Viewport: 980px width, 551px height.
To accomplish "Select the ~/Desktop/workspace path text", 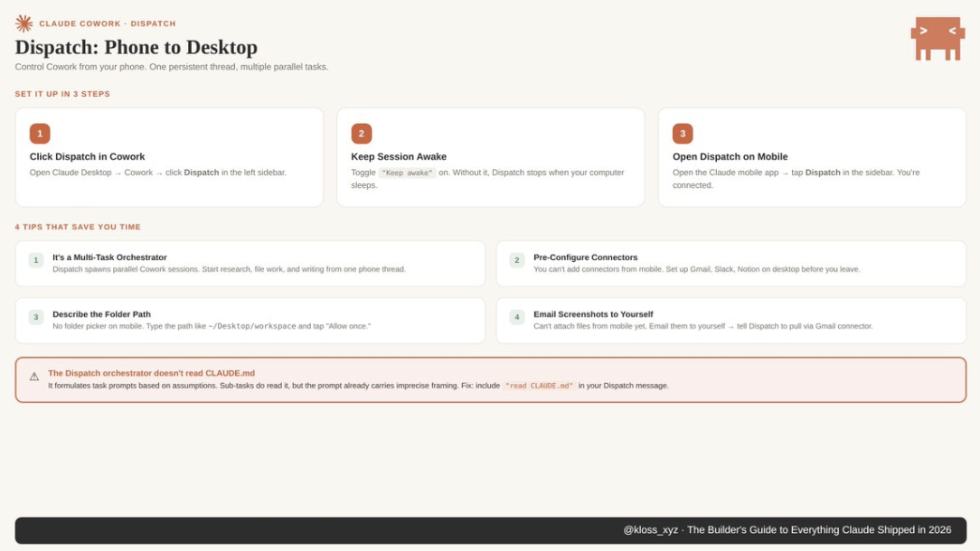I will coord(252,326).
